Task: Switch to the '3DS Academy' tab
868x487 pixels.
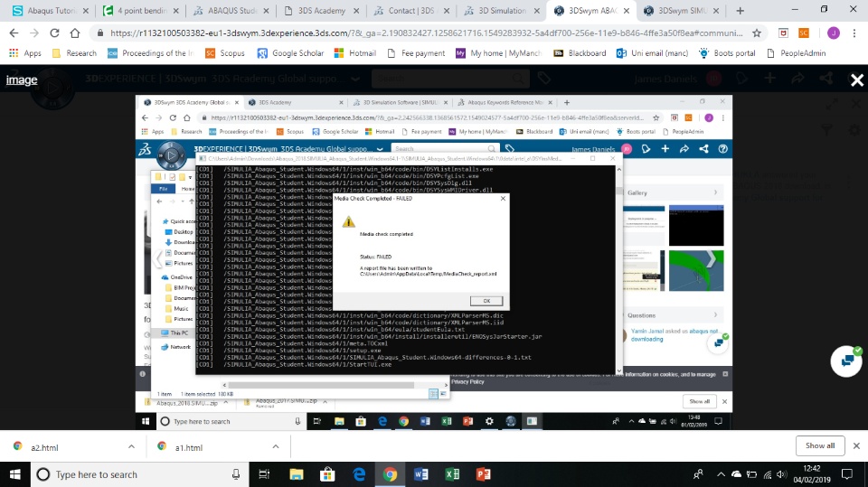Action: point(322,11)
